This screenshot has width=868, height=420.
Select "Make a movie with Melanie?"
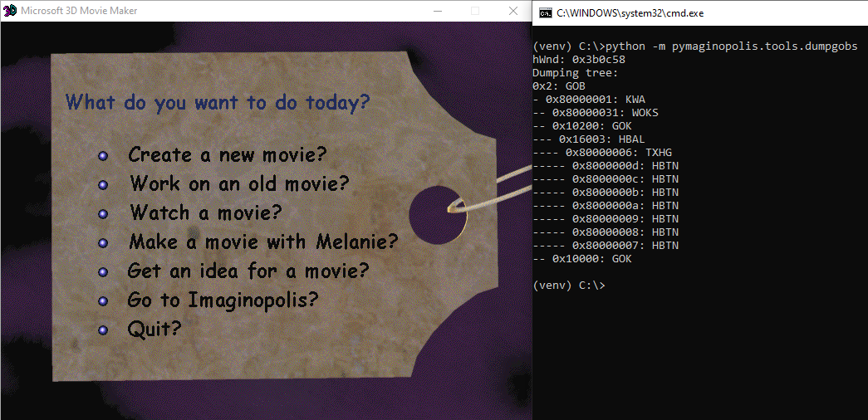pos(263,242)
